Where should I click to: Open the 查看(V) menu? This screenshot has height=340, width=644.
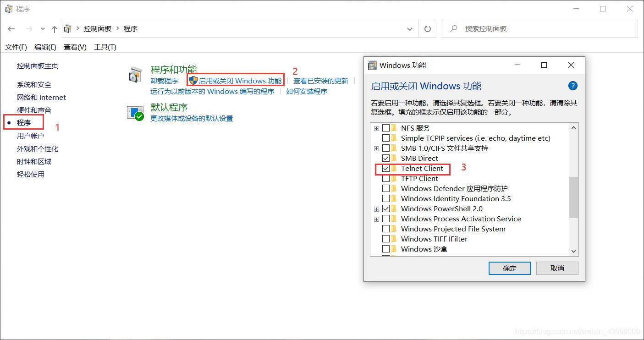point(75,47)
